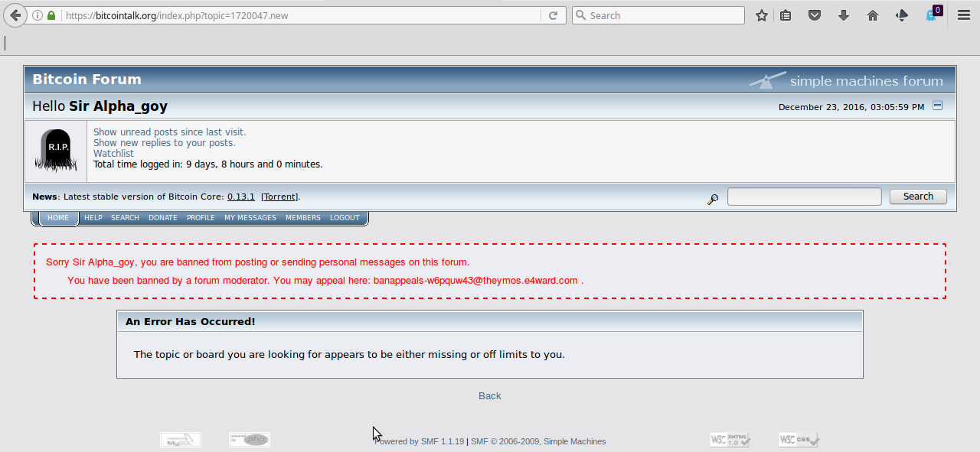Click the Simple Machines Forum logo
The width and height of the screenshot is (980, 452).
click(x=845, y=80)
